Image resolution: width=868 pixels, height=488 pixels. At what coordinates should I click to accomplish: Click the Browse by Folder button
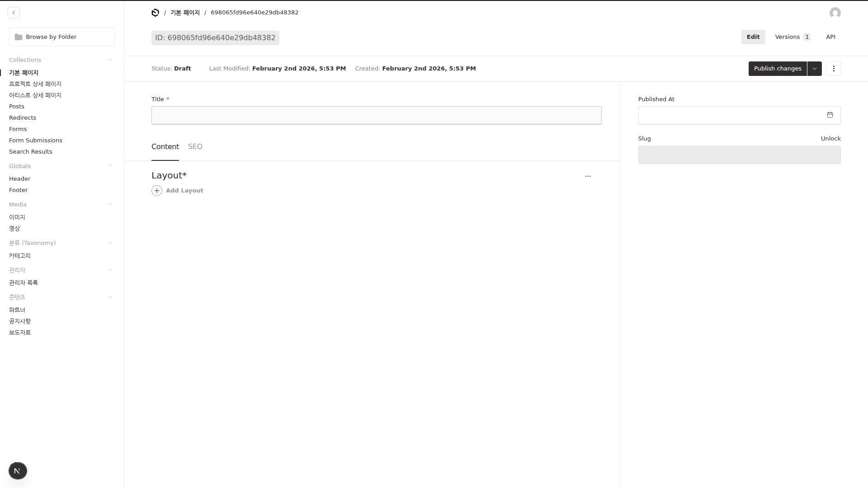click(x=62, y=37)
